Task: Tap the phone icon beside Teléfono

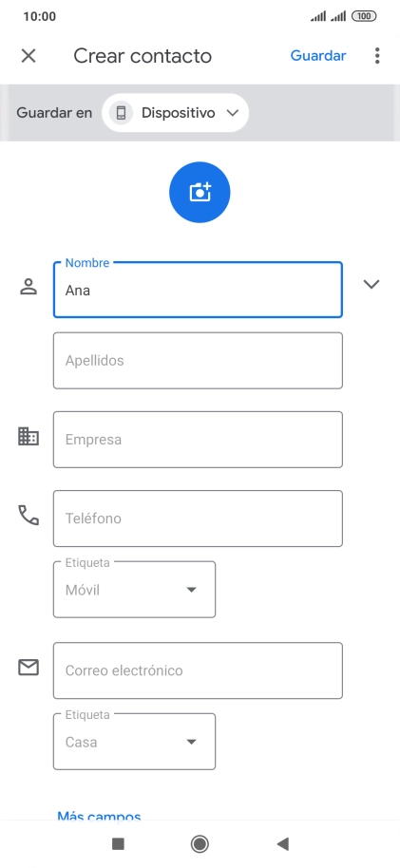Action: click(29, 515)
